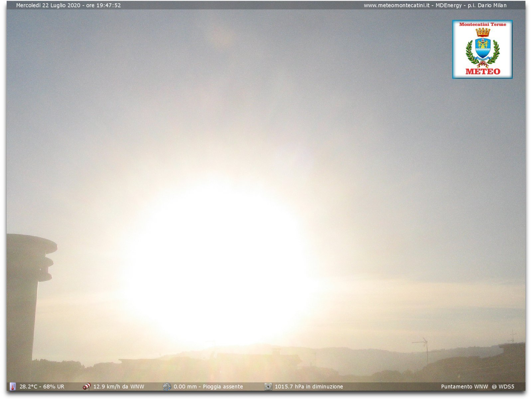This screenshot has width=532, height=399.
Task: Select the 'MDEnergy - p.i. Dario Milan' credit
Action: point(471,5)
